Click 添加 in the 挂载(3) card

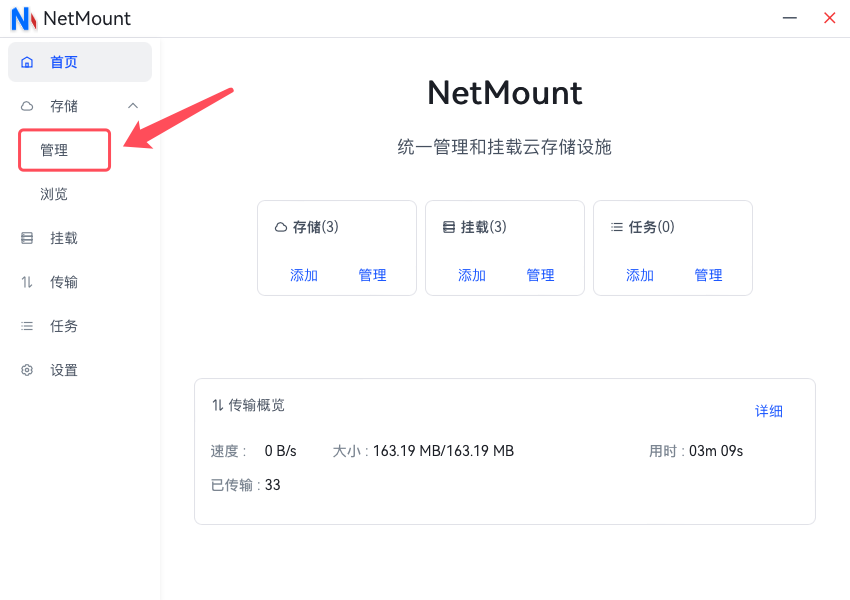pos(472,275)
